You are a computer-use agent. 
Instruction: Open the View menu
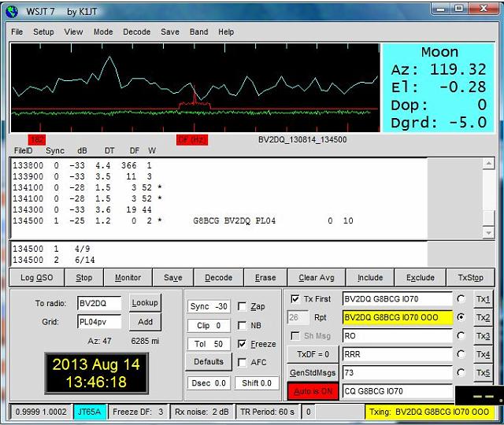click(73, 31)
